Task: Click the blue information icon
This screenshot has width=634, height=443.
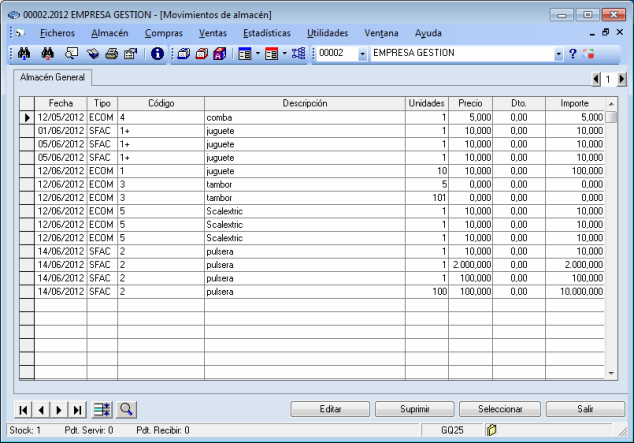Action: [x=157, y=53]
